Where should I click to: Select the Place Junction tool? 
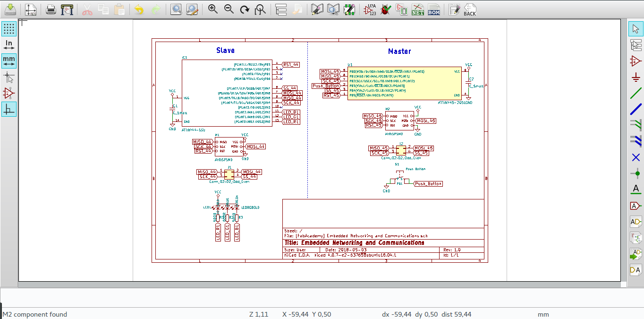pyautogui.click(x=636, y=173)
